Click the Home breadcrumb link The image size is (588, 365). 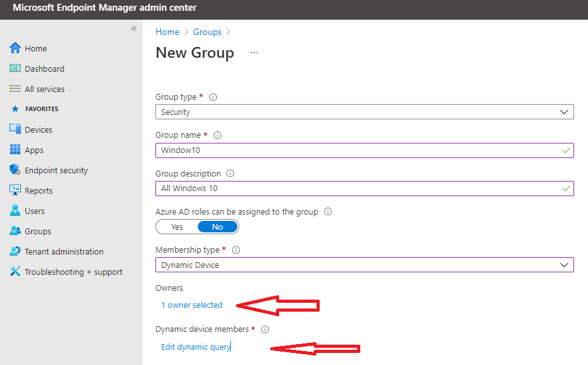167,32
